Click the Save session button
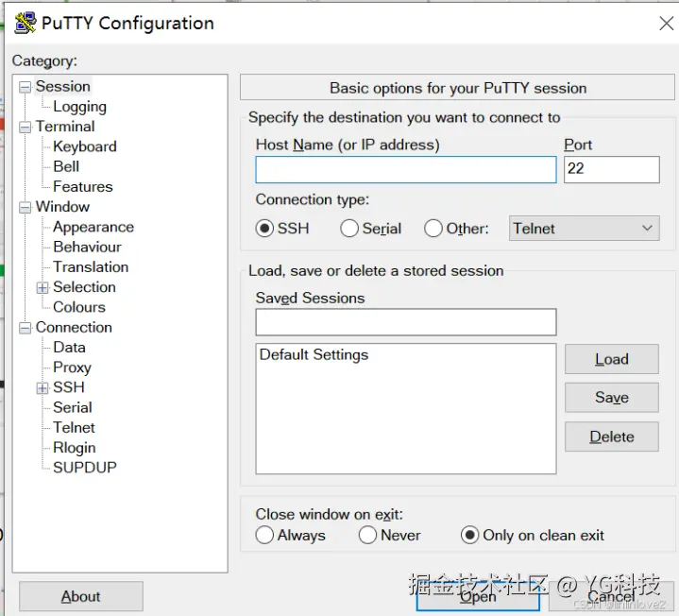 (611, 398)
